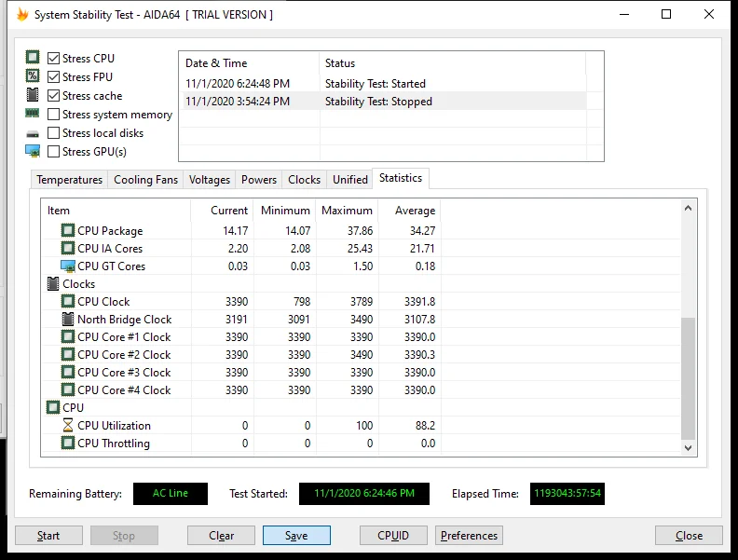Click the CPU Core #3 Clock icon
Viewport: 738px width, 560px height.
(68, 372)
